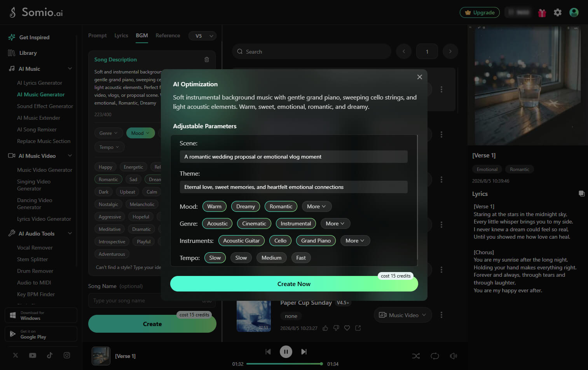
Task: Toggle the Dreamy mood chip
Action: coord(246,206)
